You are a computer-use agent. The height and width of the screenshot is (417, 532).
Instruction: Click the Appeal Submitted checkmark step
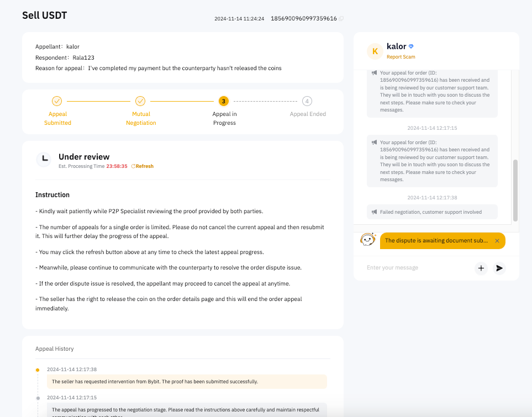click(x=57, y=101)
